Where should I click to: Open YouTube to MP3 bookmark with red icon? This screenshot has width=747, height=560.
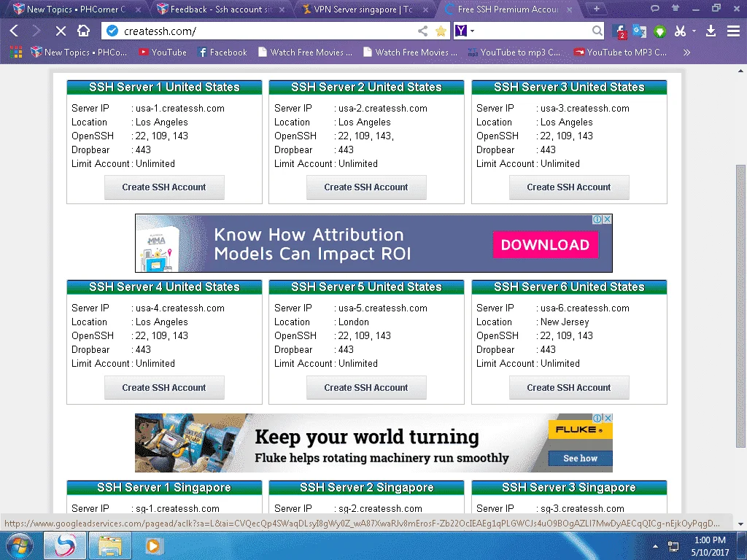620,52
